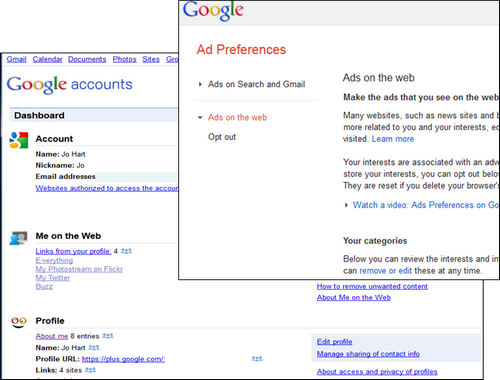Click the Name: Jo Hart text under Account
The height and width of the screenshot is (380, 500).
60,154
